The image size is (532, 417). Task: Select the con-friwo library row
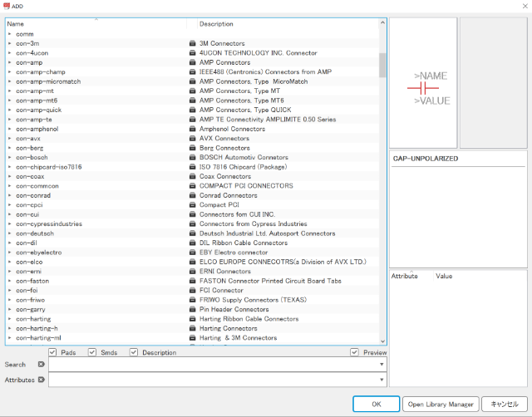(192, 300)
